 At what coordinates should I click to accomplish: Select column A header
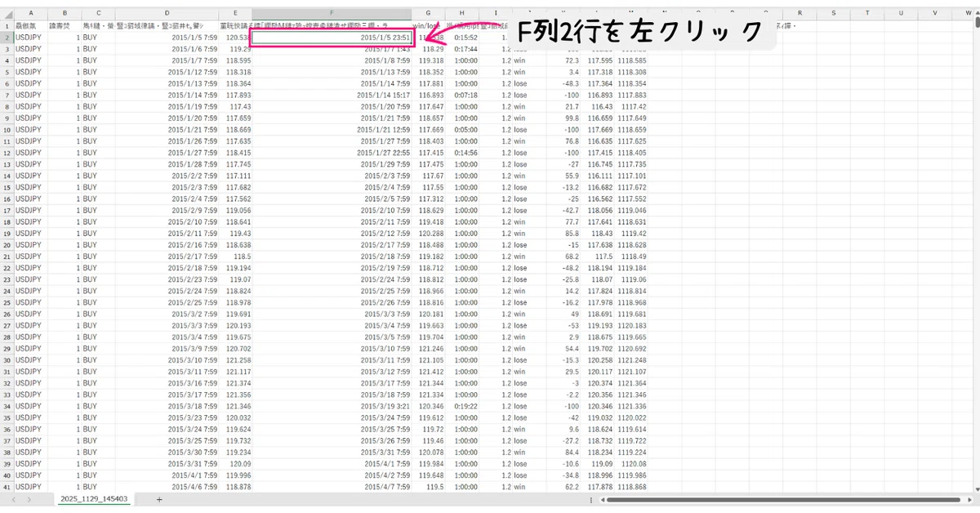coord(31,13)
